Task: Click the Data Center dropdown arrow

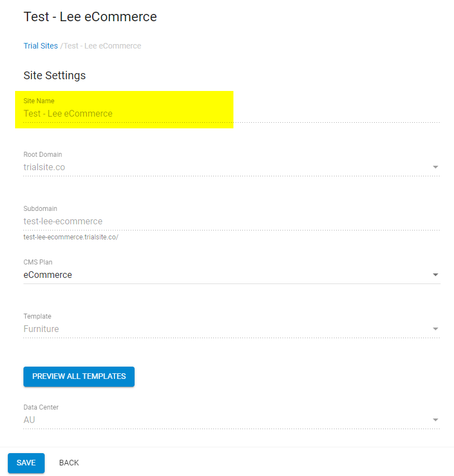Action: 435,420
